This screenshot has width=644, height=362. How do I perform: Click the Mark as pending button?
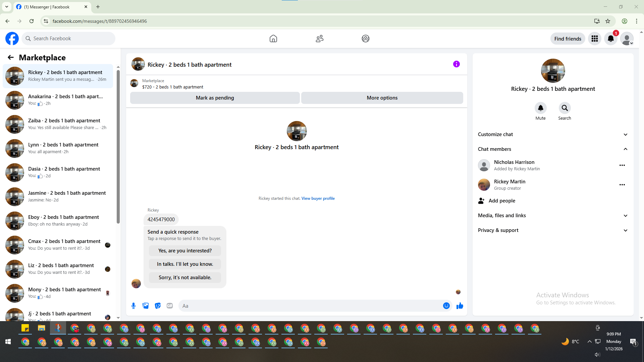[215, 98]
